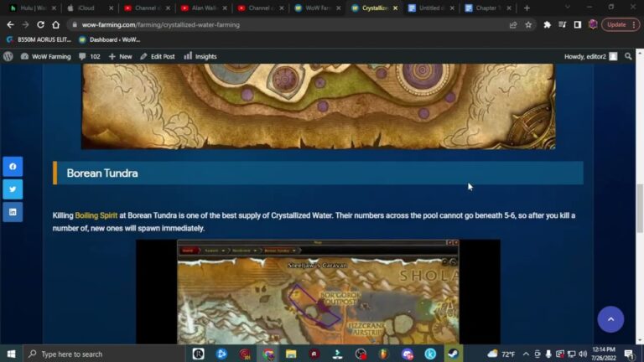Open media control icon in toolbar
644x362 pixels.
pyautogui.click(x=563, y=24)
